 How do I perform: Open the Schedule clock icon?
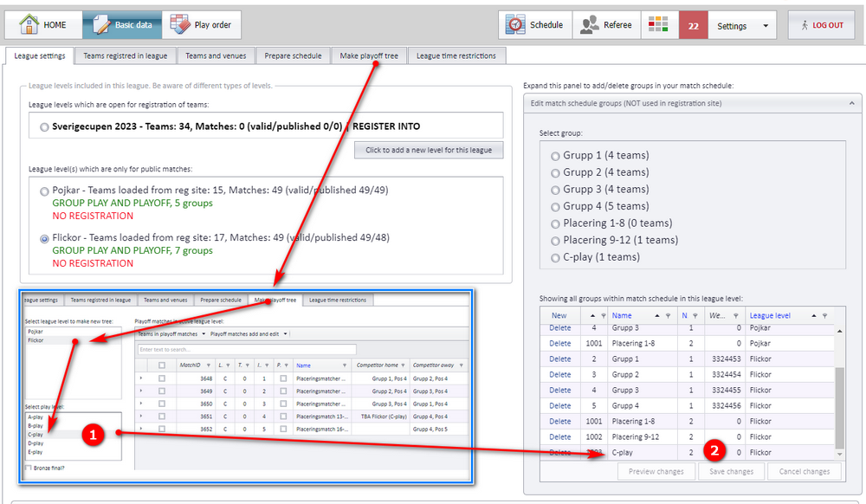point(515,25)
